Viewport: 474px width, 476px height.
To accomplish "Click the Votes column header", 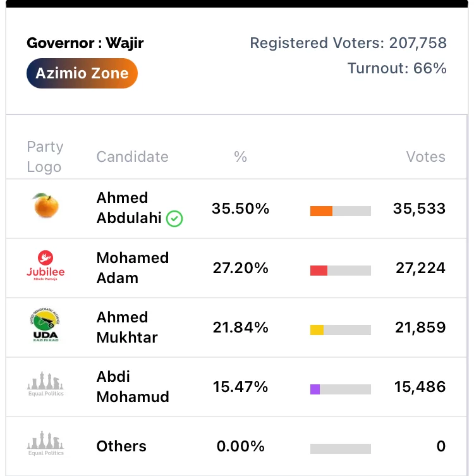I will (426, 157).
